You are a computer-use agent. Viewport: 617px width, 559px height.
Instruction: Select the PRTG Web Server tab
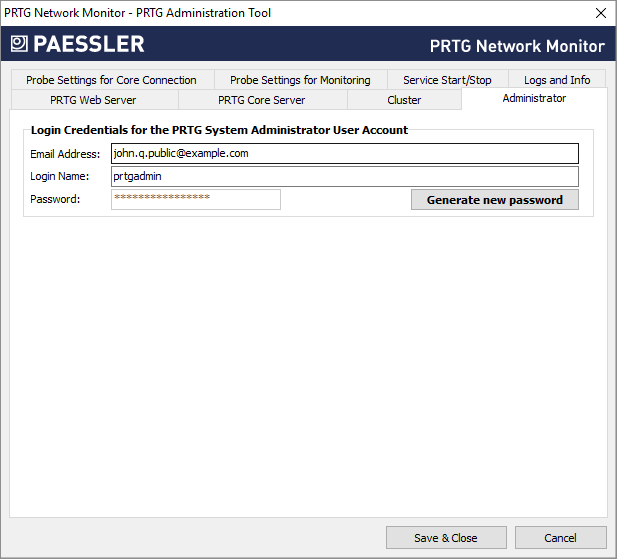point(93,100)
